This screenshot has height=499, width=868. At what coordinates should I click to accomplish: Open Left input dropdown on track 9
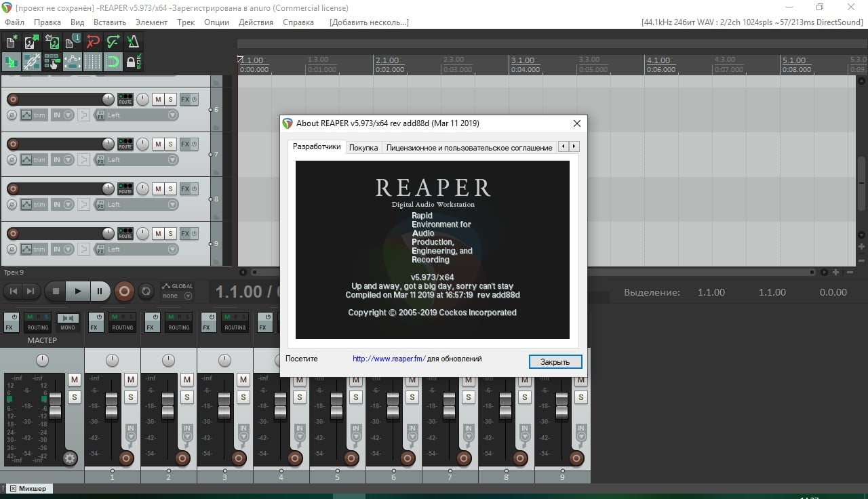(136, 249)
